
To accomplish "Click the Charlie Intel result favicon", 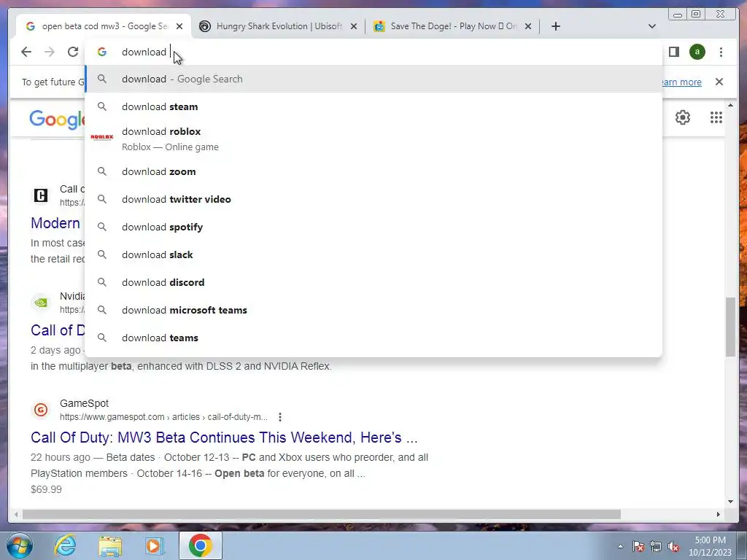I will coord(41,195).
